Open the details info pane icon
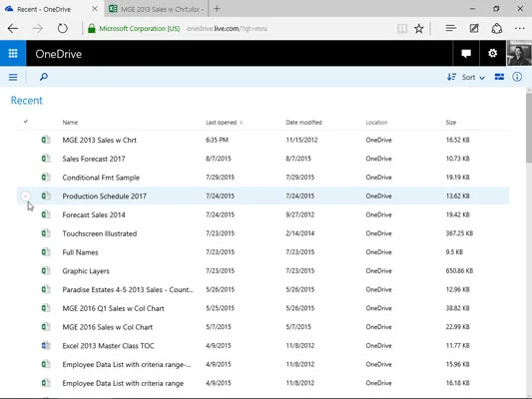The image size is (532, 399). point(517,77)
